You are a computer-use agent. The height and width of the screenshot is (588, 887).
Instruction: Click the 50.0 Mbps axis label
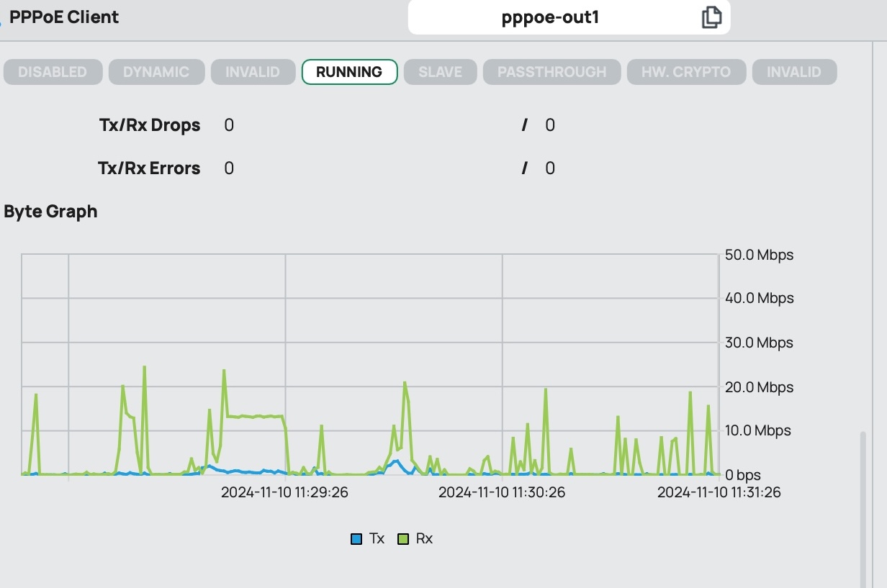[759, 255]
